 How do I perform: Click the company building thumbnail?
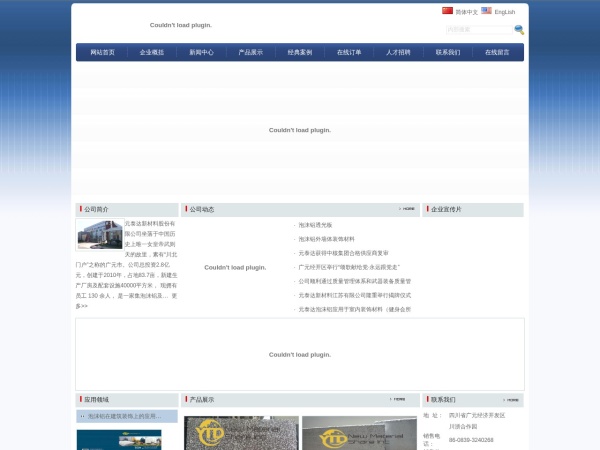click(x=100, y=235)
